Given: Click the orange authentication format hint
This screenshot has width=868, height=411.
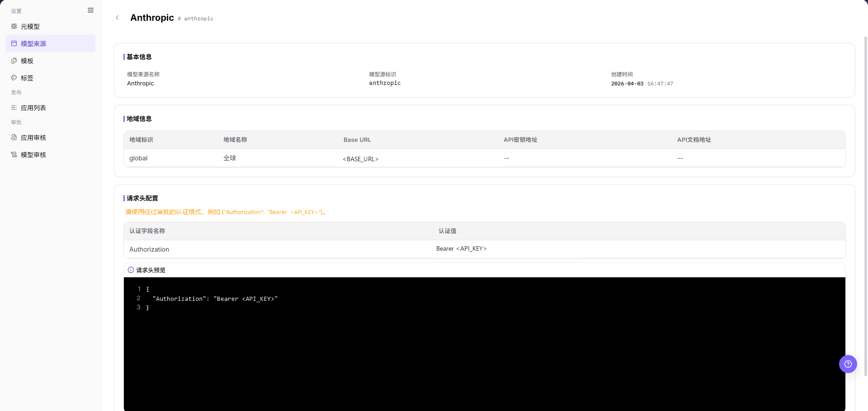Looking at the screenshot, I should coord(226,212).
